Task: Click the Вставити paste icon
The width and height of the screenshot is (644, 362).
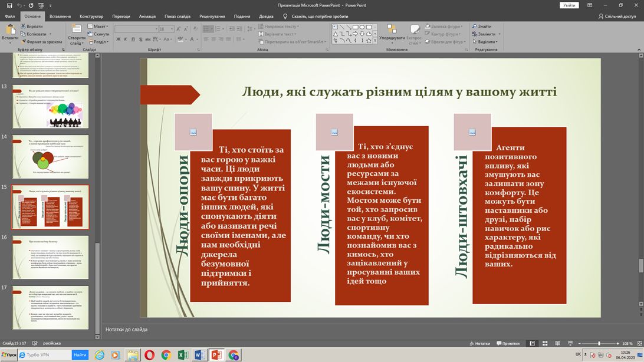Action: [x=9, y=30]
